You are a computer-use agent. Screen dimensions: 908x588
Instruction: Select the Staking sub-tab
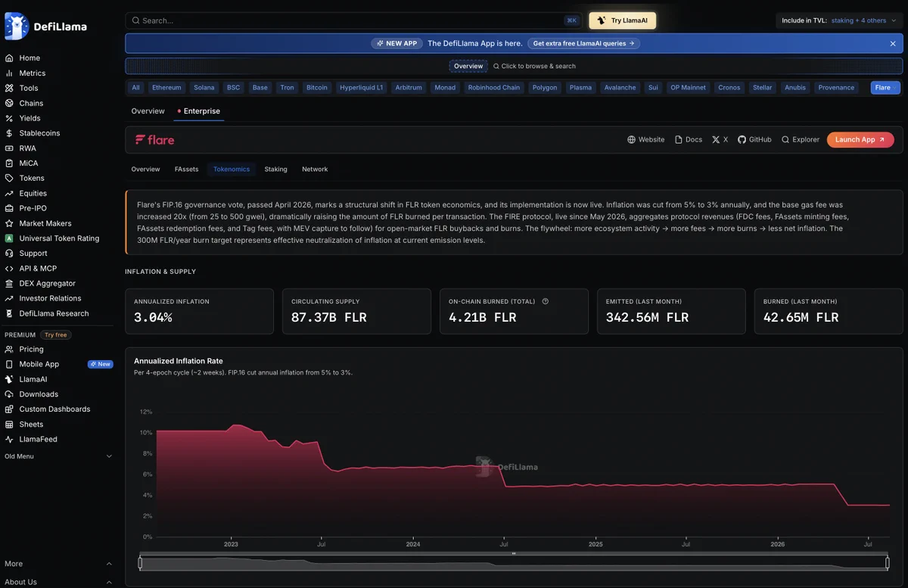tap(275, 170)
